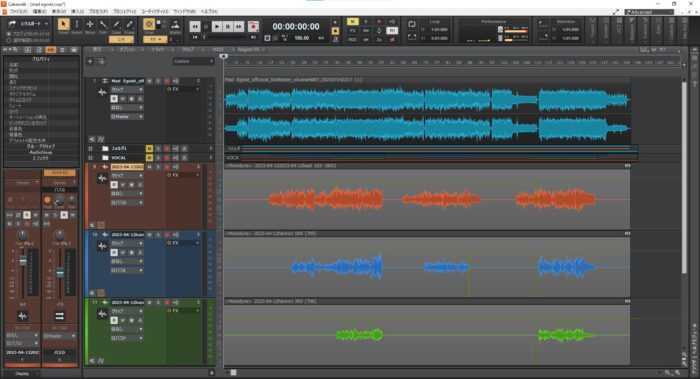Viewport: 700px width, 379px height.
Task: Adjust the バスD channel volume fader
Action: click(60, 272)
